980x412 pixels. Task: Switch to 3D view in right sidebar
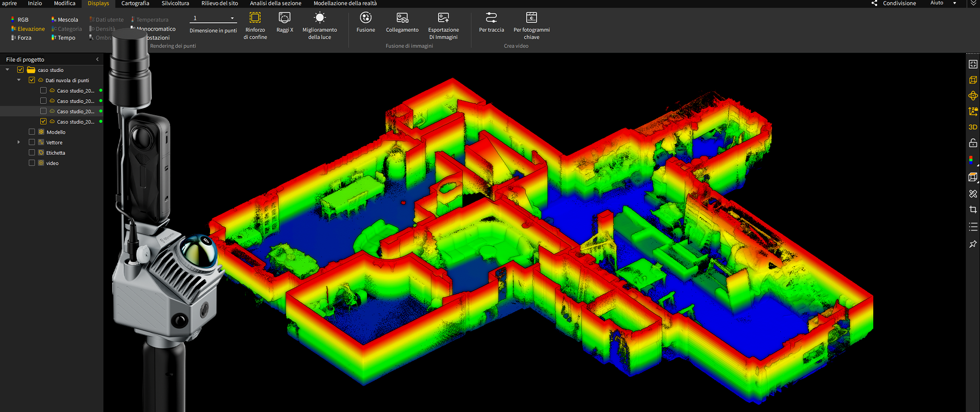(x=973, y=127)
